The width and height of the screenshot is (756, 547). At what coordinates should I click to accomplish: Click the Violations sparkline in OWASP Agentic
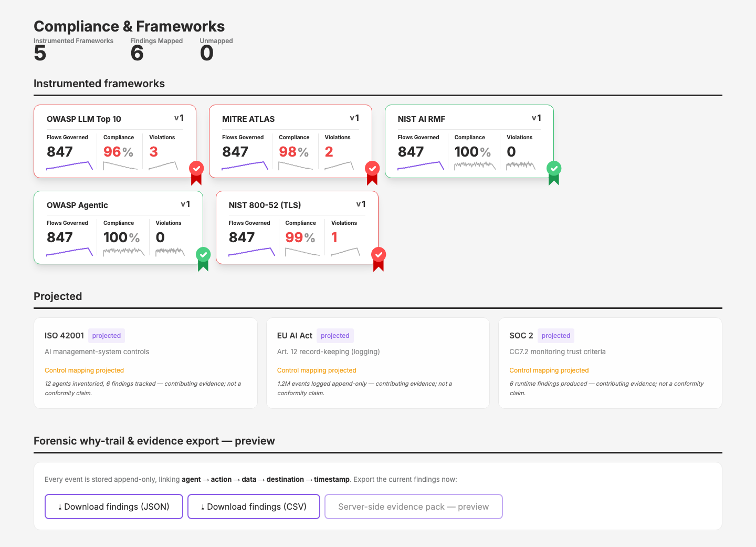170,252
